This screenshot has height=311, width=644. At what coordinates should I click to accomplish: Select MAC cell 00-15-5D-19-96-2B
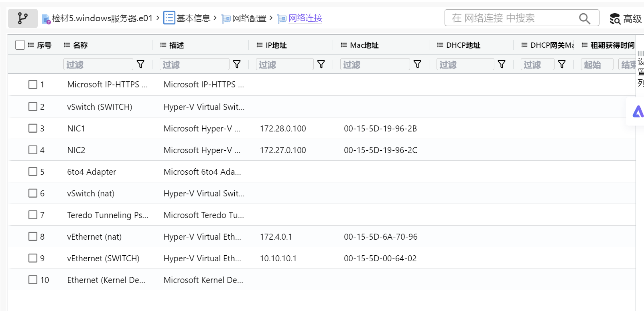(380, 129)
